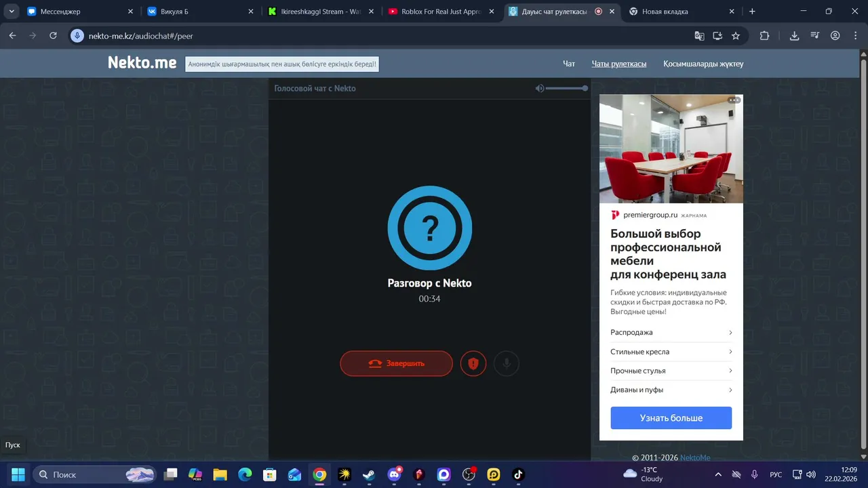Click the Узнать больше ad button
Screen dimensions: 868x488
[671, 418]
